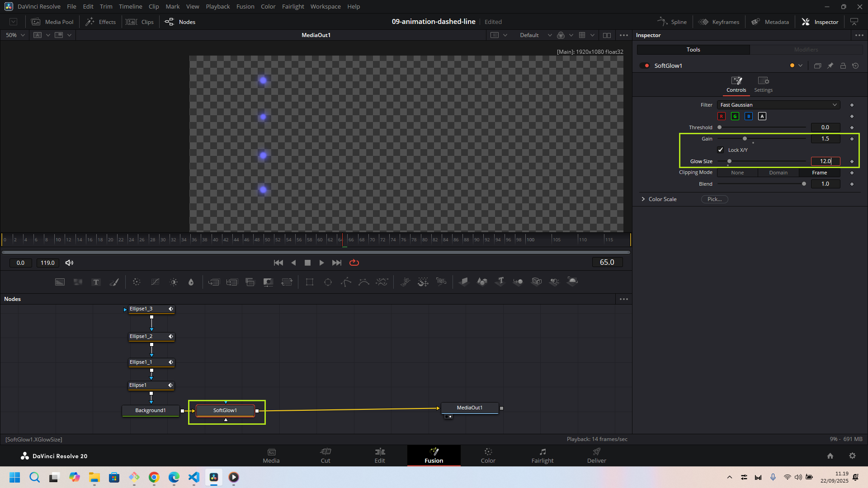Toggle the red channel button
868x488 pixels.
(722, 117)
